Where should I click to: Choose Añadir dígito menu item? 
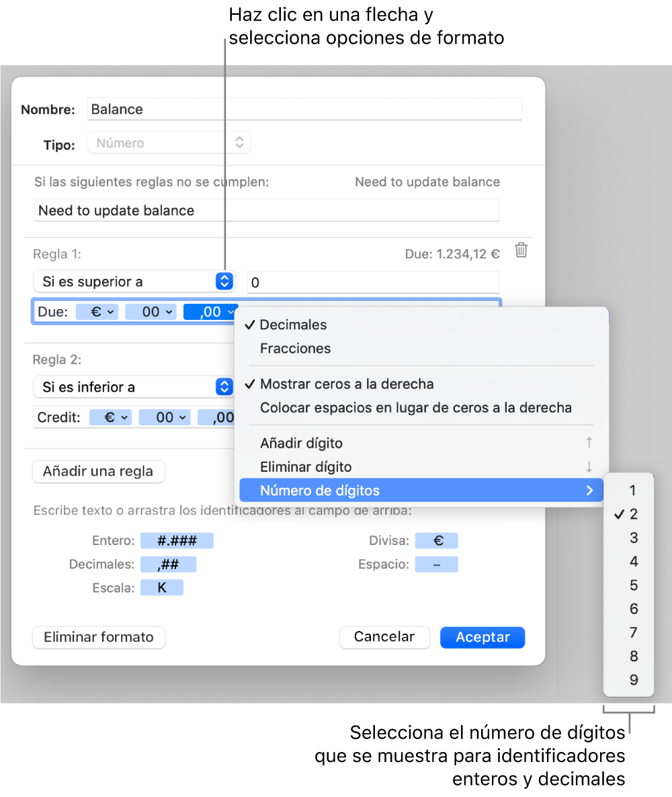[x=421, y=444]
